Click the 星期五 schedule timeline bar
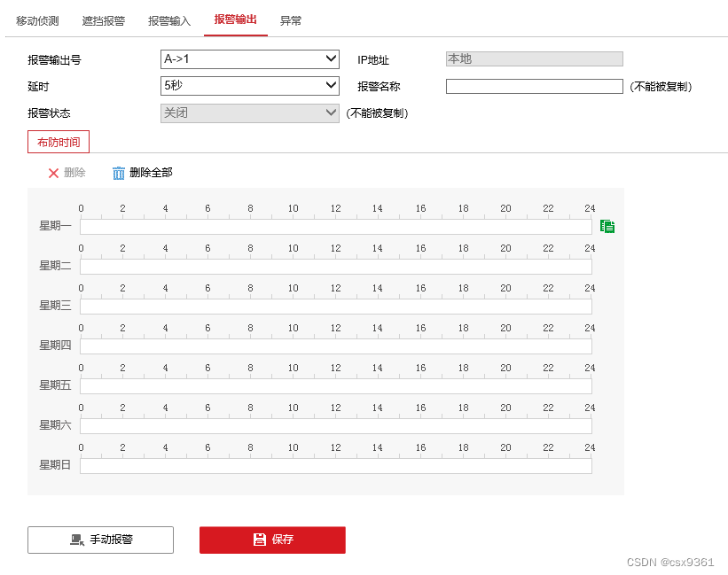 [336, 386]
